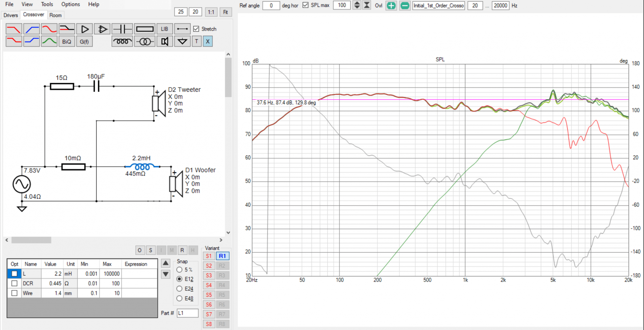Click the highlighted X toolbar button
This screenshot has width=644, height=330.
click(x=208, y=41)
